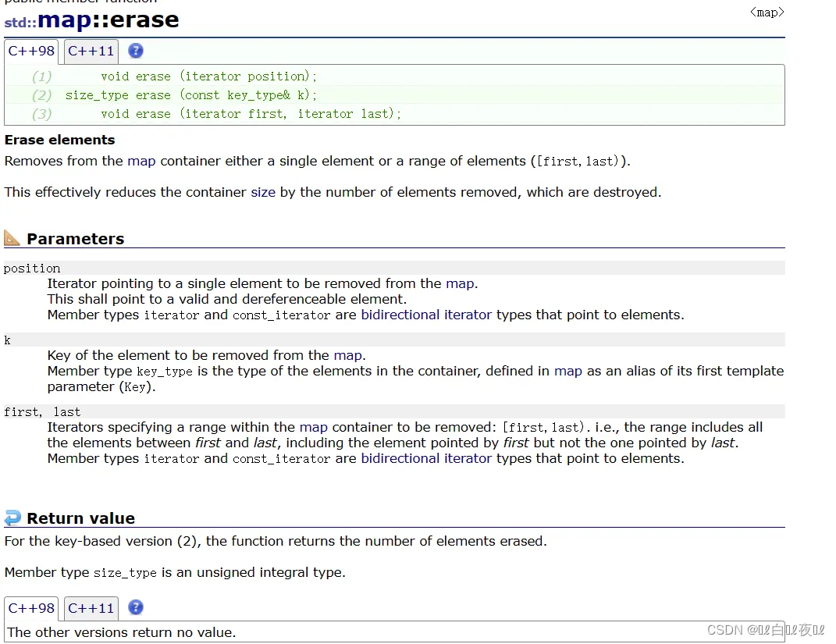Click signature 'void erase (iterator position);'
Viewport: 836px width, 644px height.
click(209, 76)
